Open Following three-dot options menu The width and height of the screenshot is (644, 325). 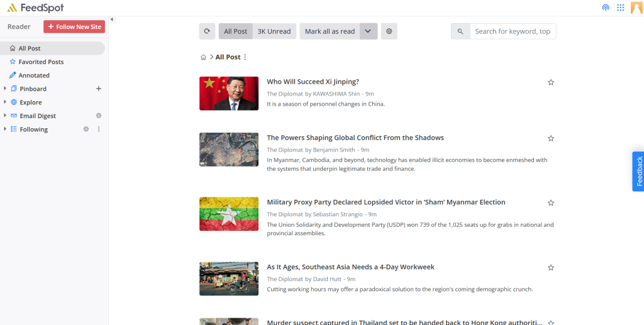pos(98,129)
